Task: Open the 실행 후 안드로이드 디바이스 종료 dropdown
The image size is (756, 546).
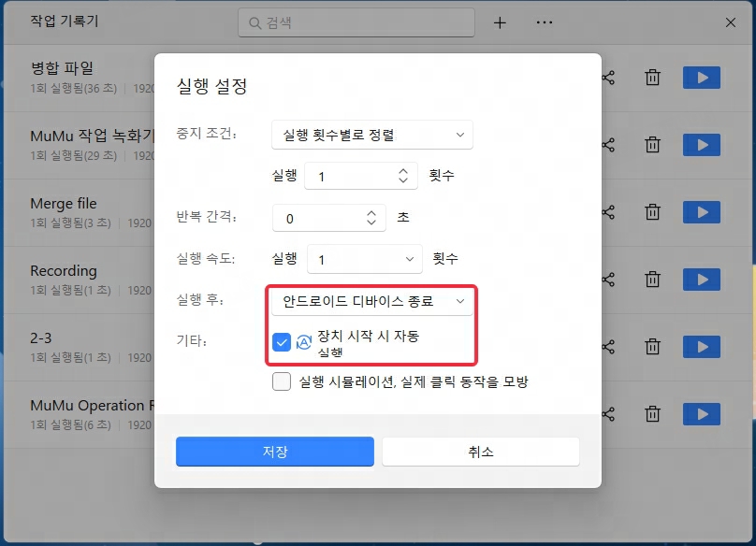Action: tap(372, 301)
